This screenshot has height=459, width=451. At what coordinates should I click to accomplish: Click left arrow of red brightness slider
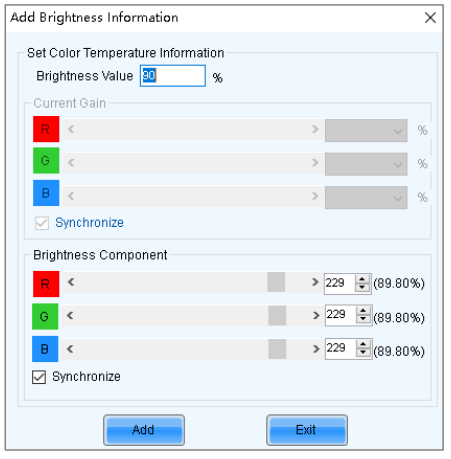click(71, 282)
